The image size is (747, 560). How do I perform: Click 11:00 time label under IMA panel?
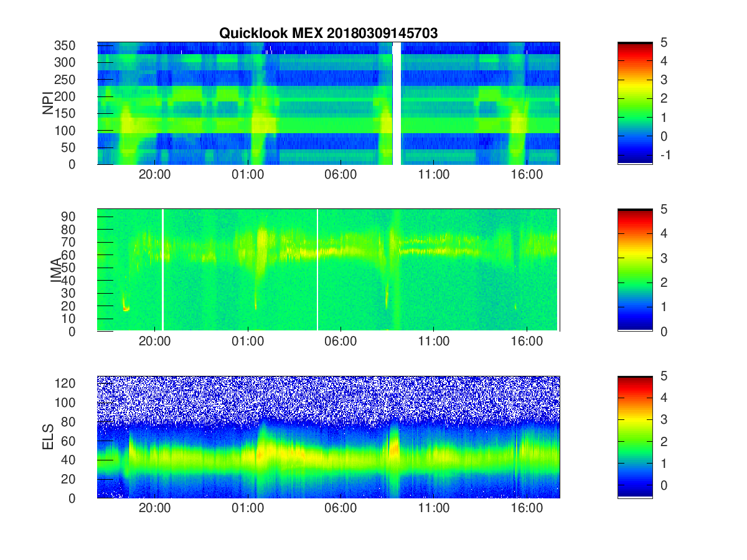point(434,342)
